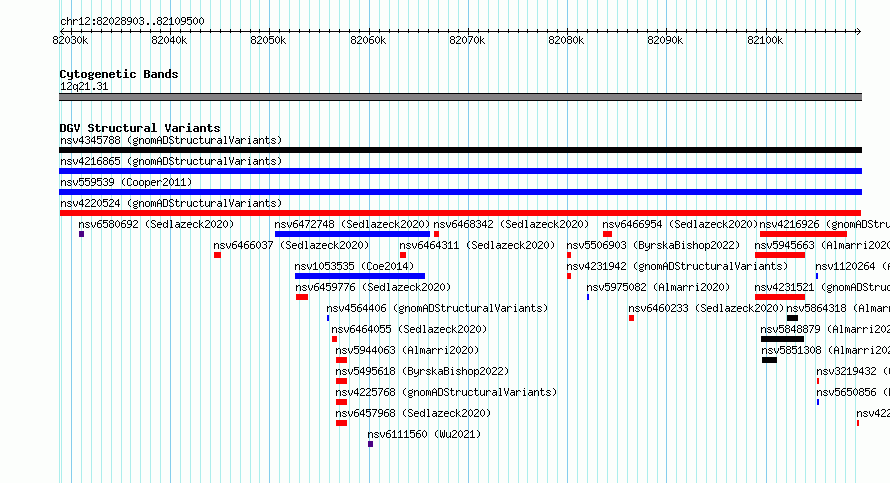The width and height of the screenshot is (890, 483).
Task: Open the nsv559539 (Cooper2011) label
Action: click(126, 182)
